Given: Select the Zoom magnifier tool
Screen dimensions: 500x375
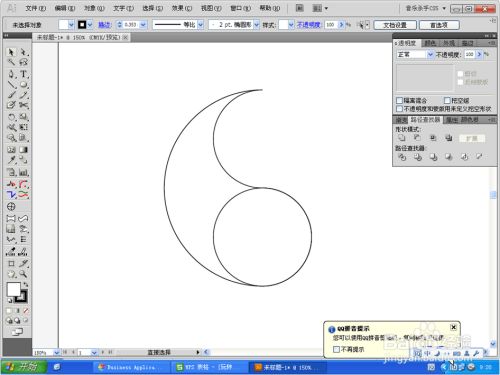Looking at the screenshot, I should click(23, 274).
